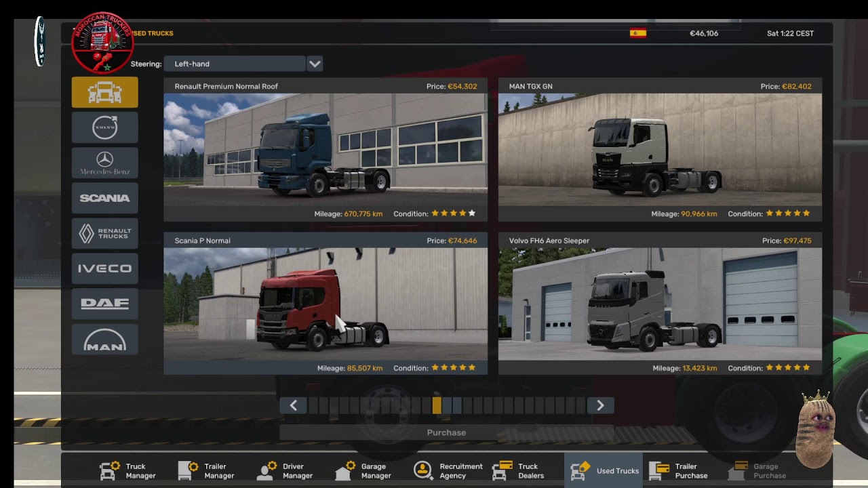Click the Used Trucks tag-truck icon
This screenshot has width=868, height=488.
tap(580, 470)
